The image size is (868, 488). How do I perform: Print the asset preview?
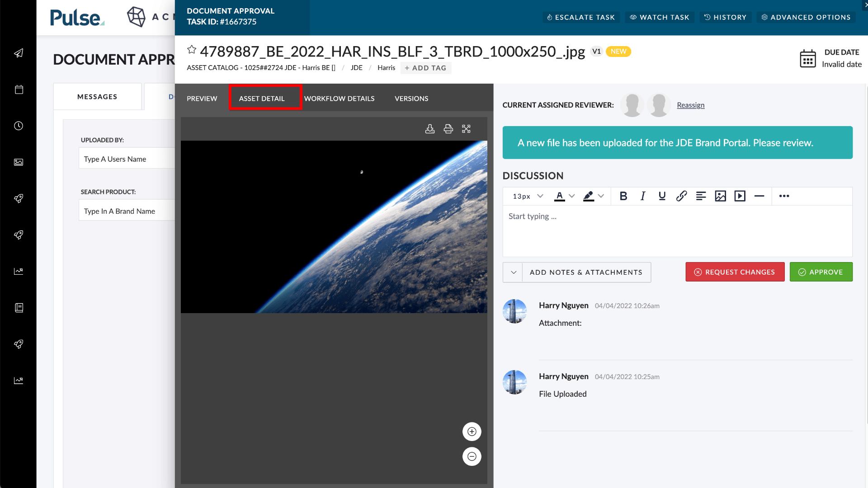(x=448, y=129)
